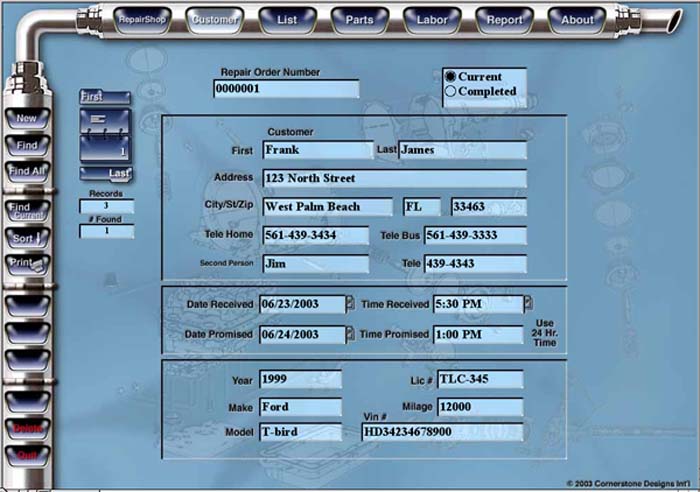Open the Labor tab

pyautogui.click(x=431, y=19)
